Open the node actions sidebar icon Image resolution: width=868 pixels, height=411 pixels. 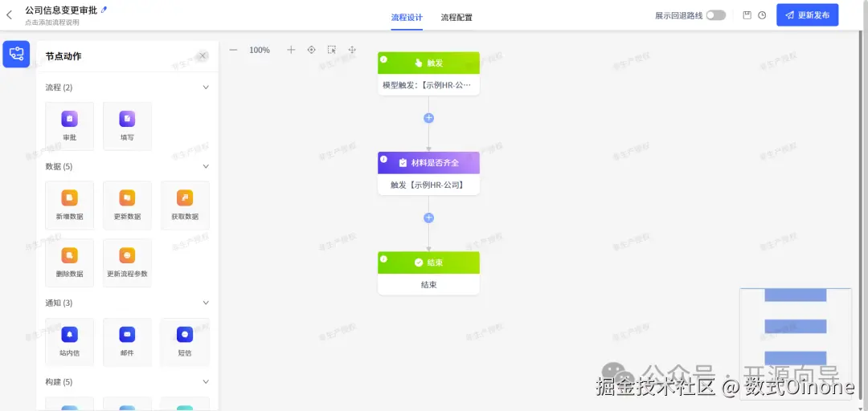16,54
